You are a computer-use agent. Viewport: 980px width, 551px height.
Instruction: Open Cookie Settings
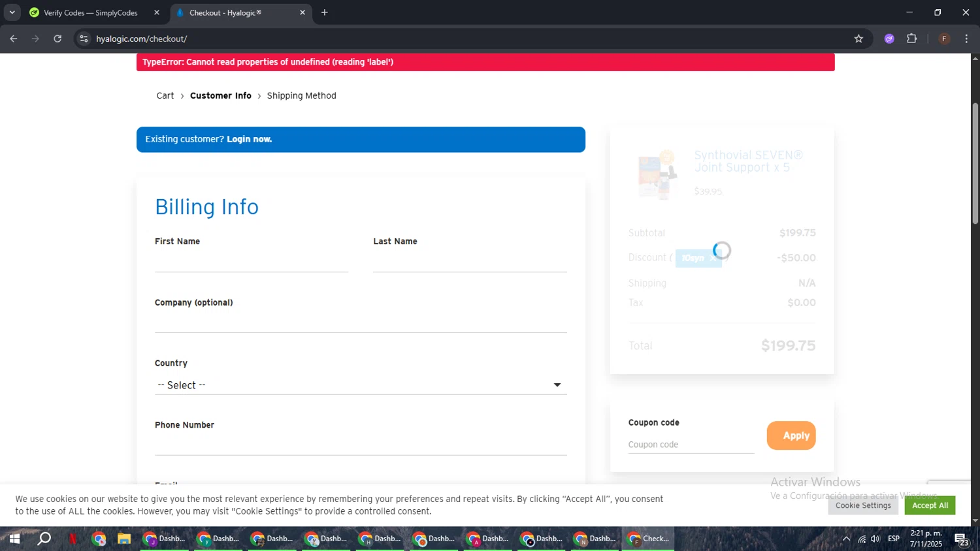pyautogui.click(x=863, y=505)
